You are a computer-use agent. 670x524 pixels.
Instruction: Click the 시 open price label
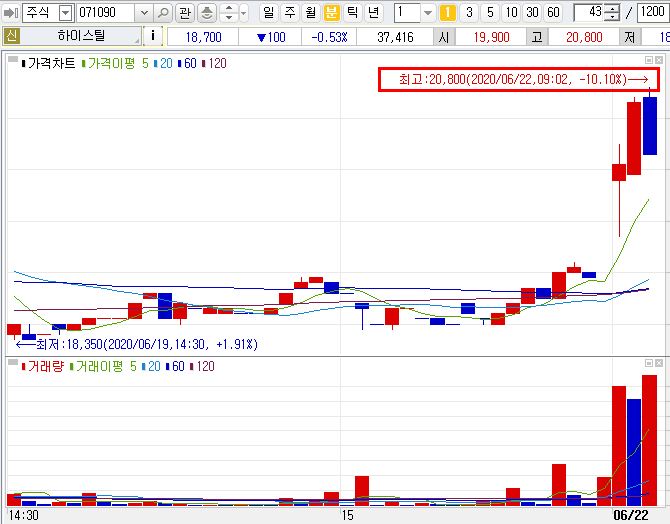[x=444, y=37]
